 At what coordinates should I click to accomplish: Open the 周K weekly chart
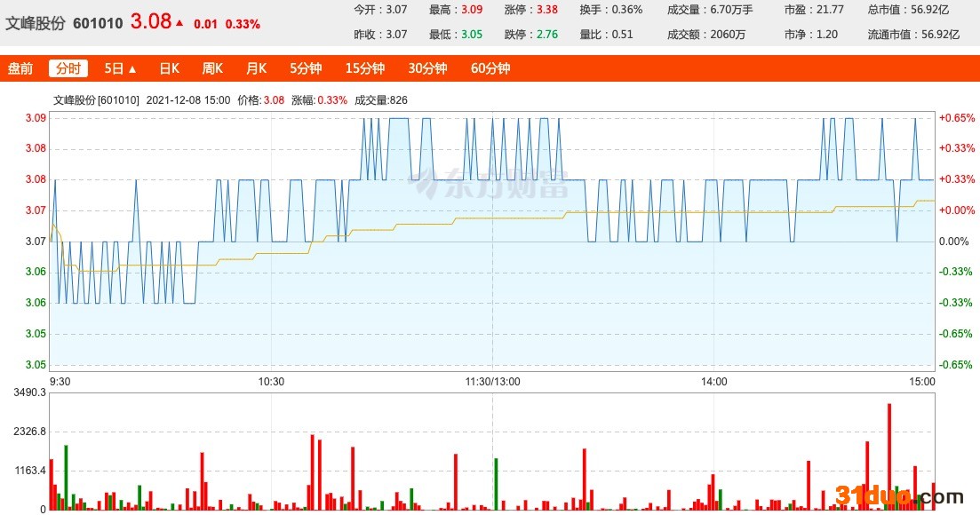(212, 68)
